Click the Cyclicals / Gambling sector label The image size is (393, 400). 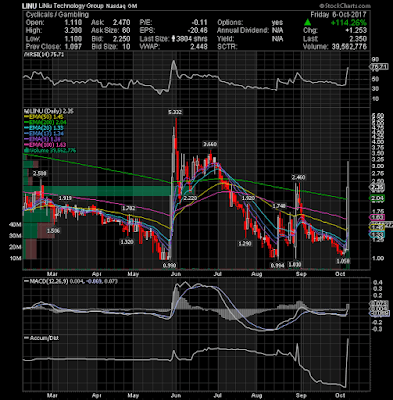tap(57, 14)
